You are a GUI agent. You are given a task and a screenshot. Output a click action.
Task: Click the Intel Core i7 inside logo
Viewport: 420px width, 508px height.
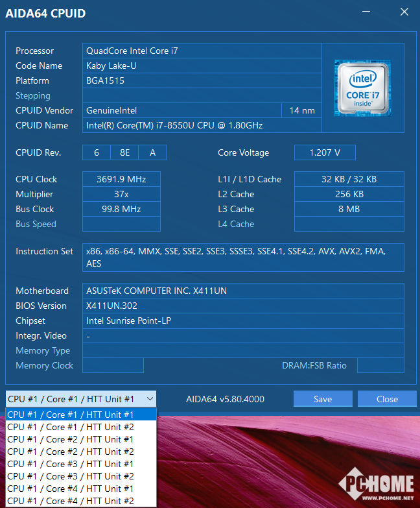pyautogui.click(x=363, y=88)
